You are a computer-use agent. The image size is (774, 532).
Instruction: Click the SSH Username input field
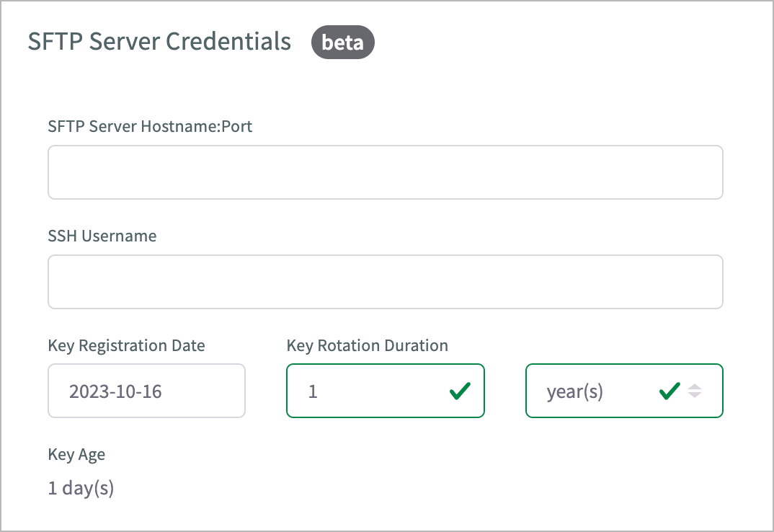pyautogui.click(x=386, y=281)
